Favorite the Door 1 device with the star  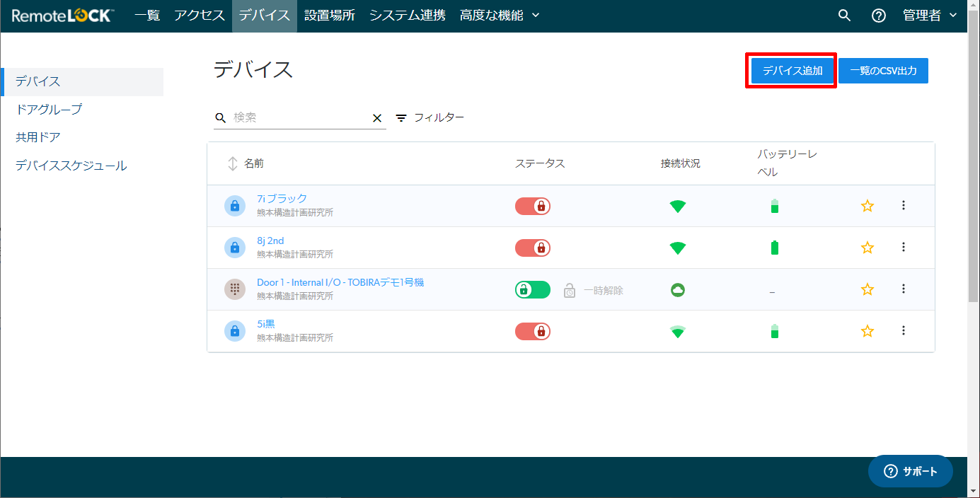[867, 289]
